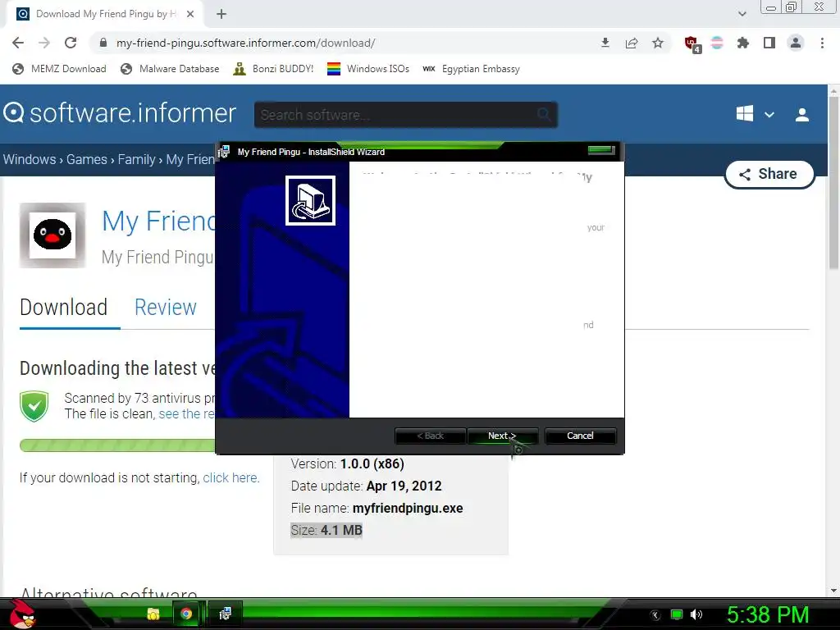Close the Download My Friend Pingu tab

190,14
